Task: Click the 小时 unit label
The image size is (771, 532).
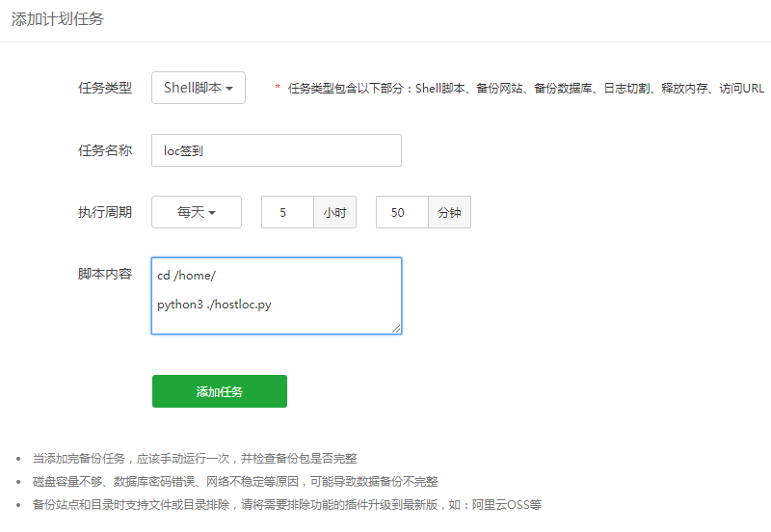Action: point(334,212)
